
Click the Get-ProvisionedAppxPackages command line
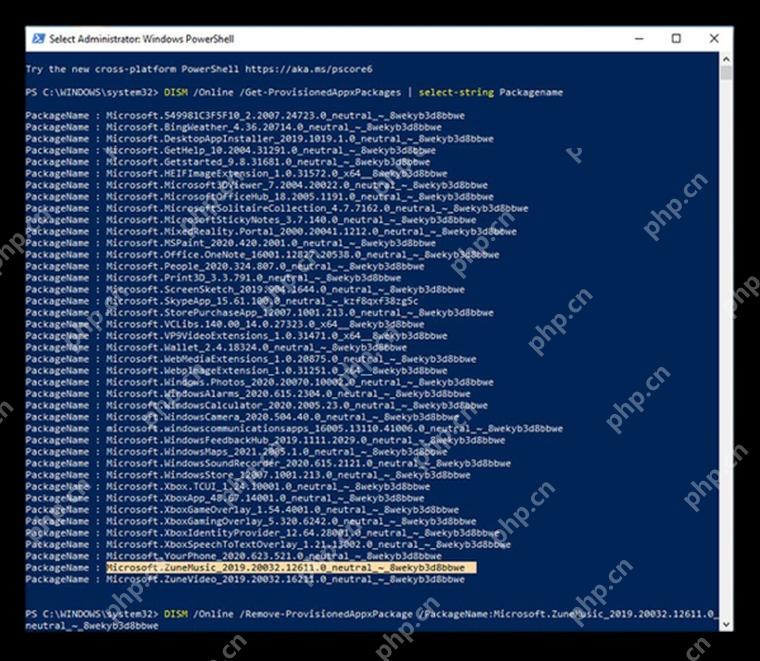pos(294,92)
